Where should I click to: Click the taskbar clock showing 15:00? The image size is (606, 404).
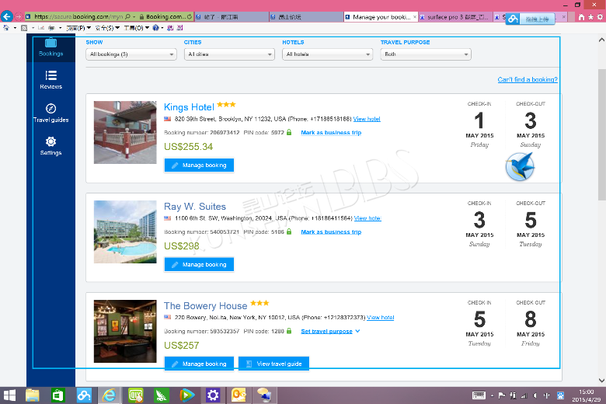586,395
